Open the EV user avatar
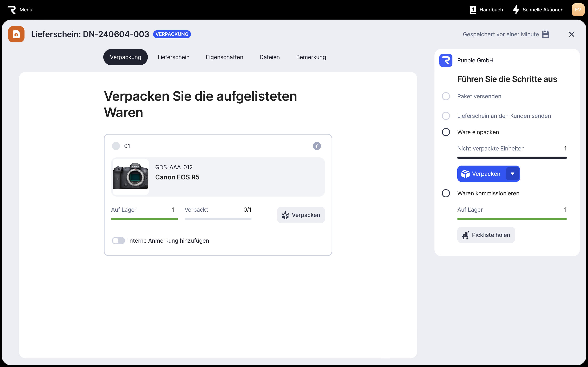 click(x=578, y=10)
